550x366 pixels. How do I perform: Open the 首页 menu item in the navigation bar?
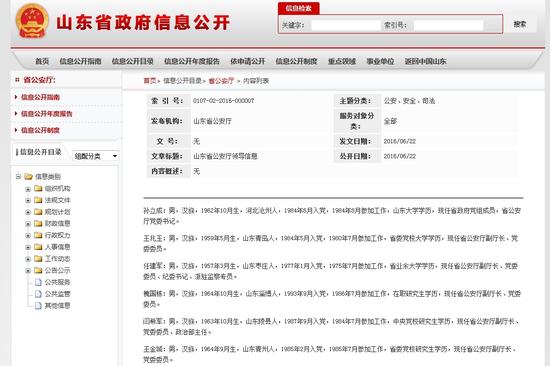click(x=42, y=61)
